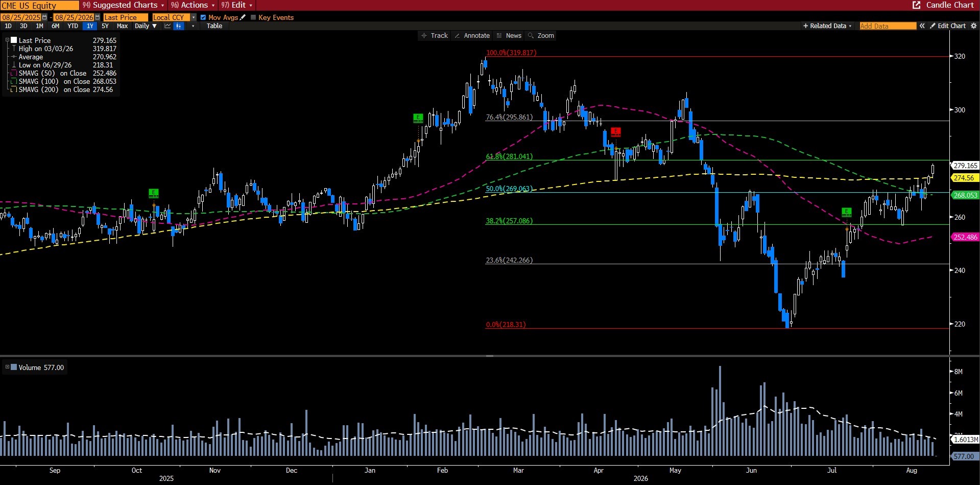Click the SMAVG (100) green color swatch

tap(14, 81)
